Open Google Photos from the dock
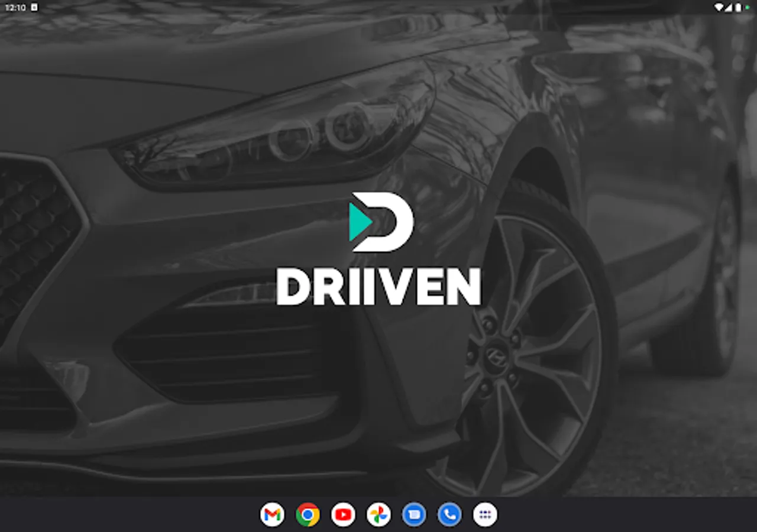Screen dimensions: 757x532 click(378, 515)
